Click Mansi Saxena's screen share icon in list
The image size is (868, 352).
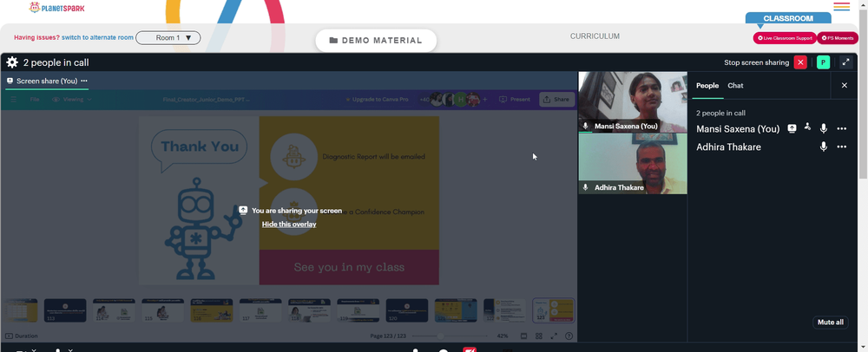[x=792, y=129]
